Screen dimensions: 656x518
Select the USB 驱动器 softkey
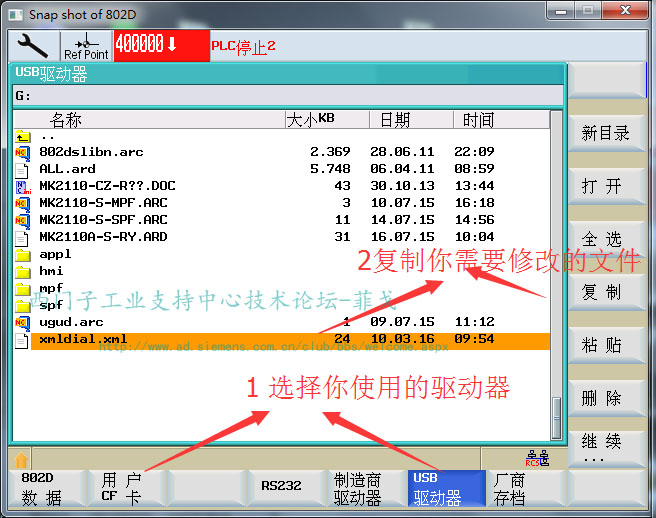point(446,488)
